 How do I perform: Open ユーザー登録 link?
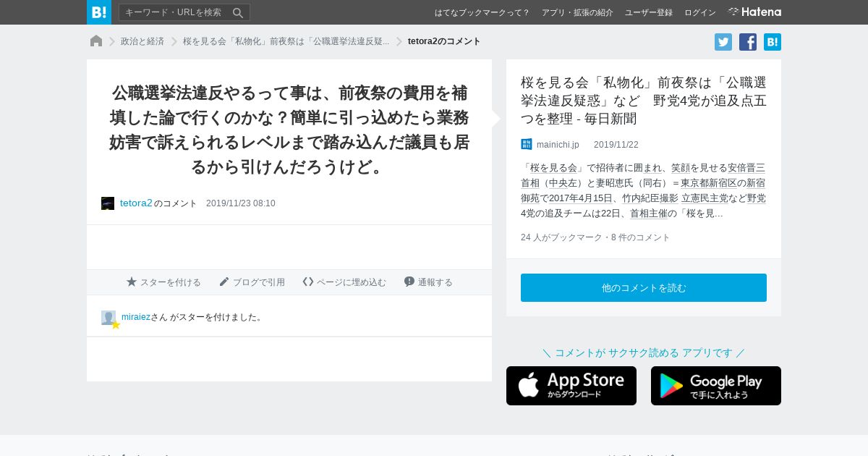pos(649,12)
